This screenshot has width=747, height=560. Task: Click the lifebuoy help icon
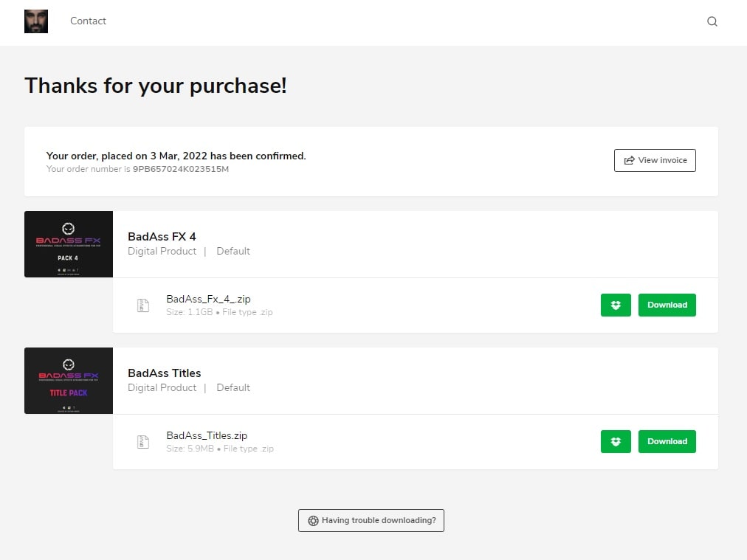click(x=313, y=520)
